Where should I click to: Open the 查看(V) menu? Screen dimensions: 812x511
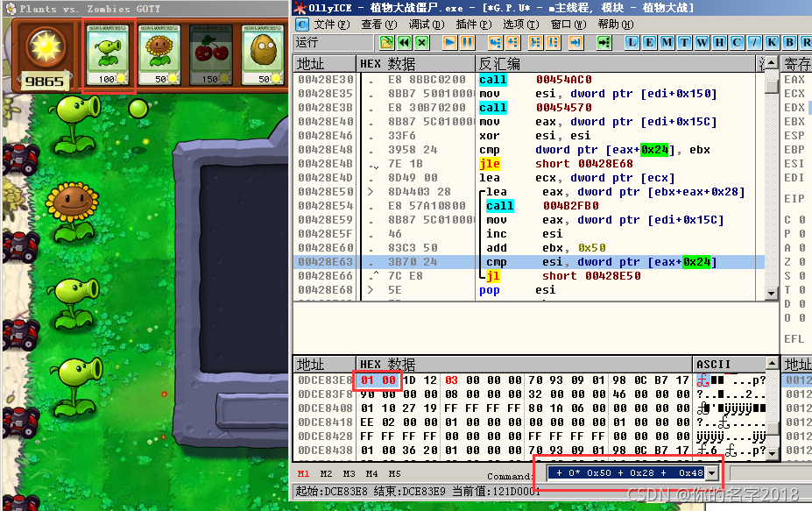click(379, 25)
